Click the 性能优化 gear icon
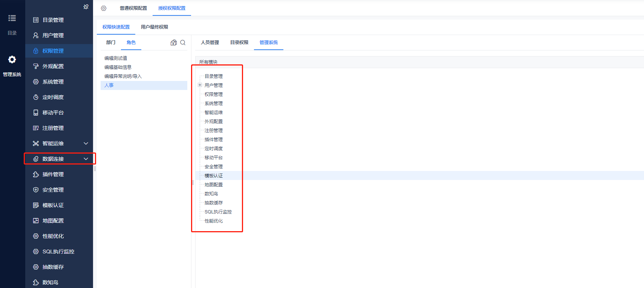The height and width of the screenshot is (288, 644). coord(36,236)
